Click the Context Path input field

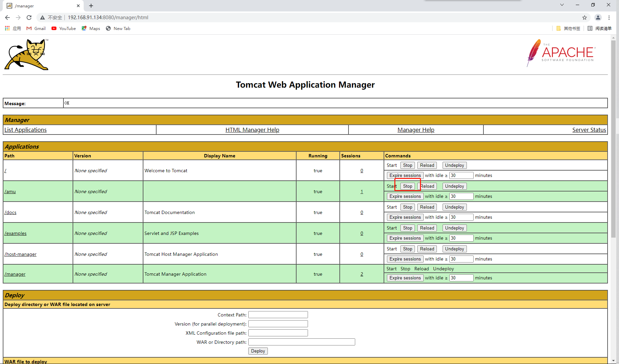[278, 315]
